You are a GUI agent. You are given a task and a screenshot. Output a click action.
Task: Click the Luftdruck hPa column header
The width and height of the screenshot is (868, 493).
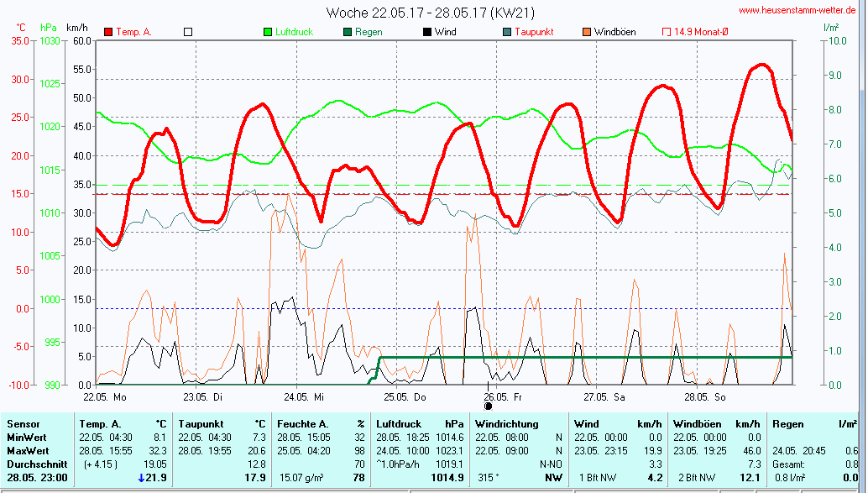pos(420,424)
